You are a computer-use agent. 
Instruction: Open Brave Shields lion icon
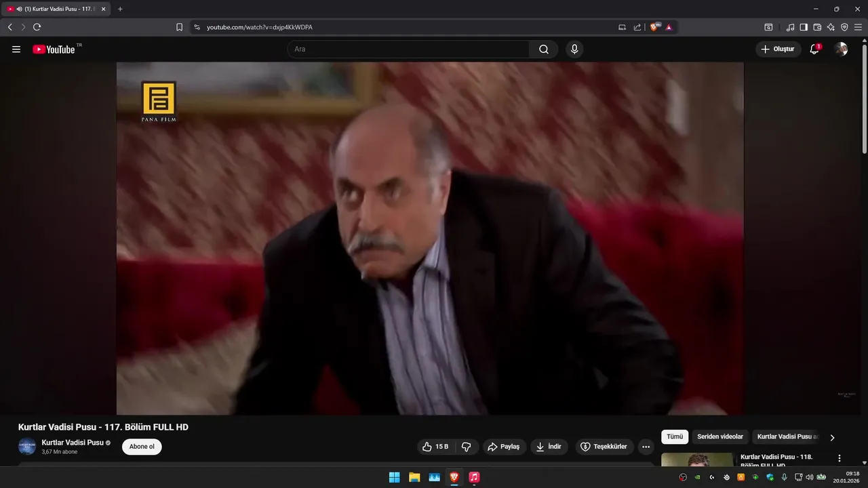tap(654, 27)
